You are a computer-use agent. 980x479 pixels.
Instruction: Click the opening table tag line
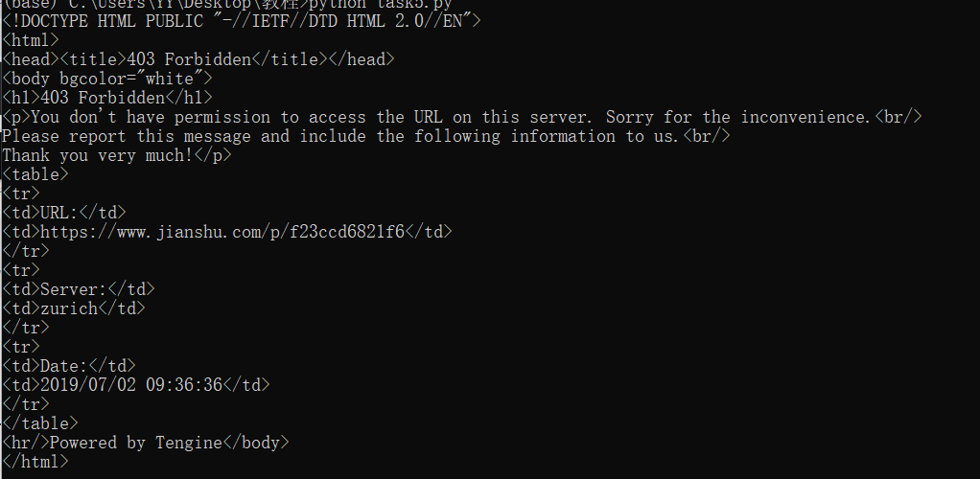click(35, 174)
